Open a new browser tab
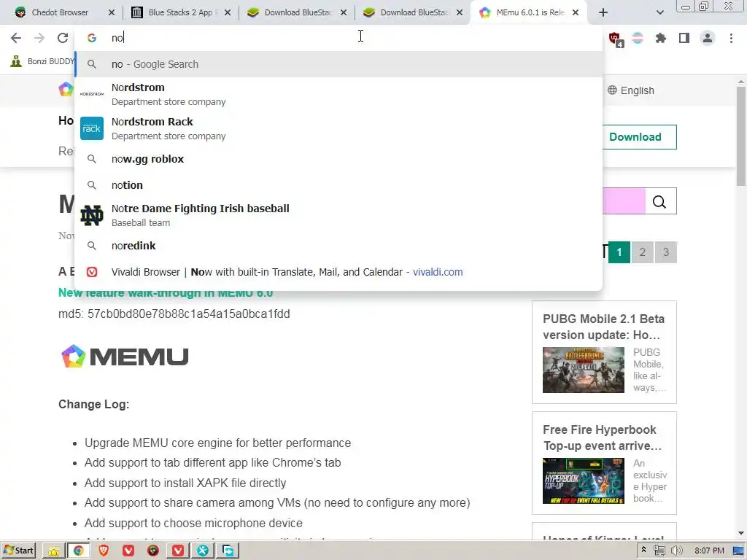This screenshot has width=747, height=560. click(603, 12)
